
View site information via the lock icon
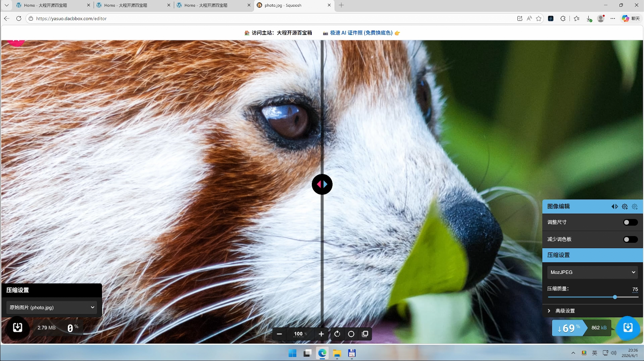coord(31,18)
